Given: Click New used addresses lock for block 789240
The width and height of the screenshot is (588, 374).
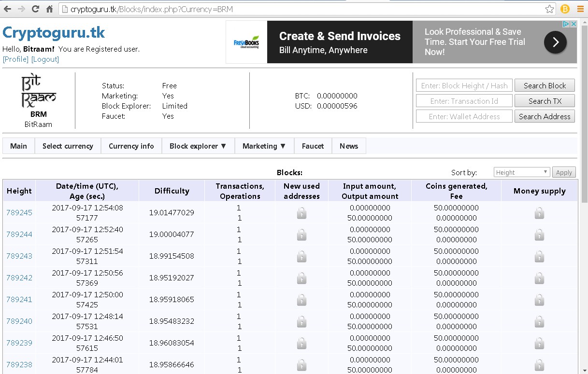Looking at the screenshot, I should coord(301,321).
